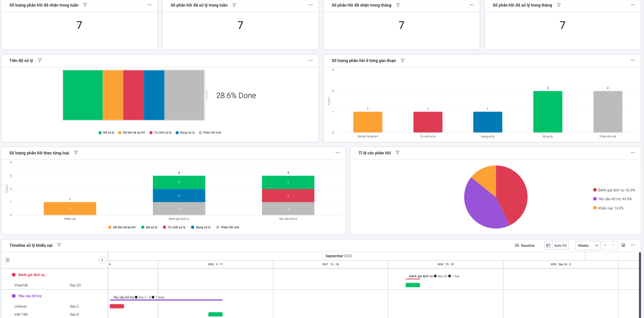Image resolution: width=644 pixels, height=318 pixels.
Task: Open more options menu on Tiến độ xử lý widget
Action: pyautogui.click(x=310, y=60)
